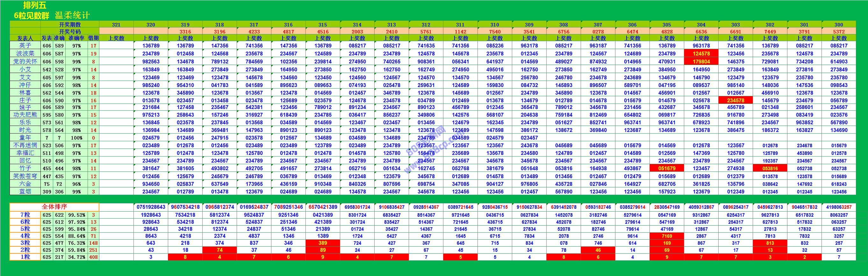Click the 排列五 title text

click(x=35, y=5)
